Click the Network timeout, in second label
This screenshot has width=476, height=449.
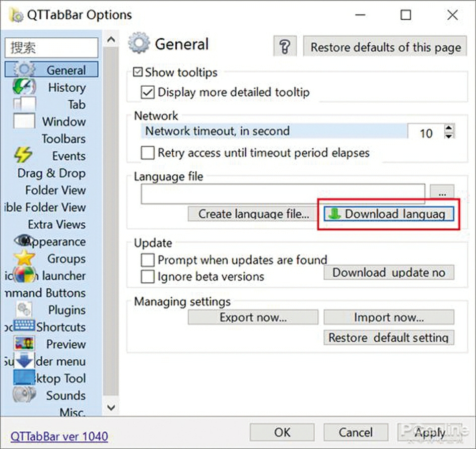(218, 131)
